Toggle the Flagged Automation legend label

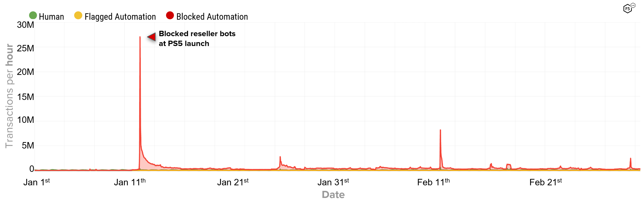point(120,17)
